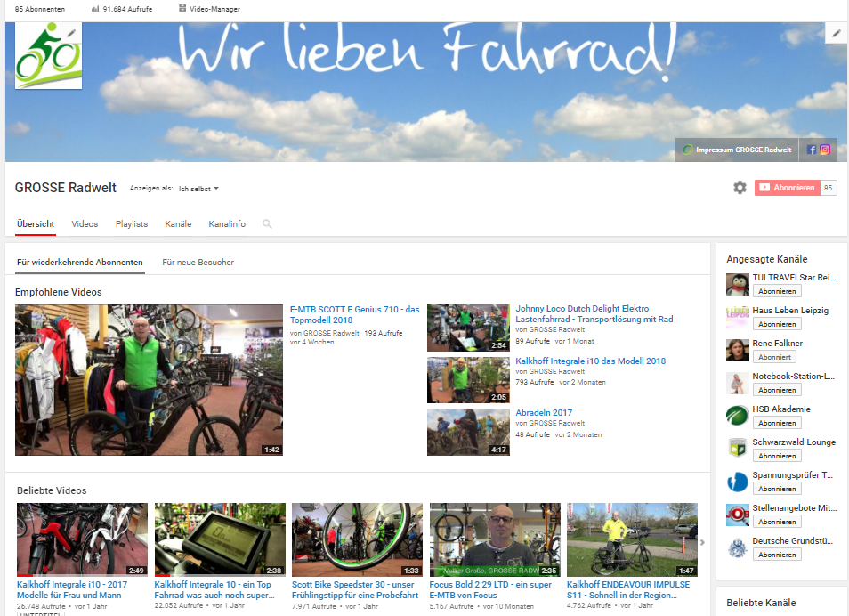Viewport: 849px width, 616px height.
Task: Play the large E-MTB SCOTT featured video thumbnail
Action: 149,380
